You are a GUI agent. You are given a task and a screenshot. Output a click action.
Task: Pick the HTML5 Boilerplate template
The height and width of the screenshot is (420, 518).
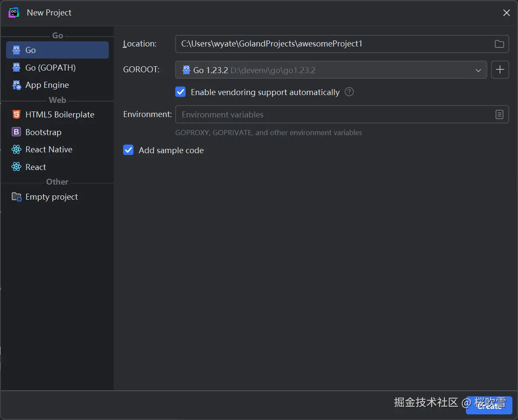(x=57, y=114)
